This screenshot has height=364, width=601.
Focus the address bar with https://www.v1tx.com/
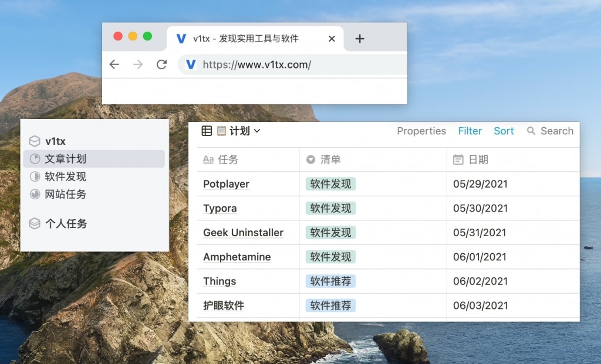[293, 64]
